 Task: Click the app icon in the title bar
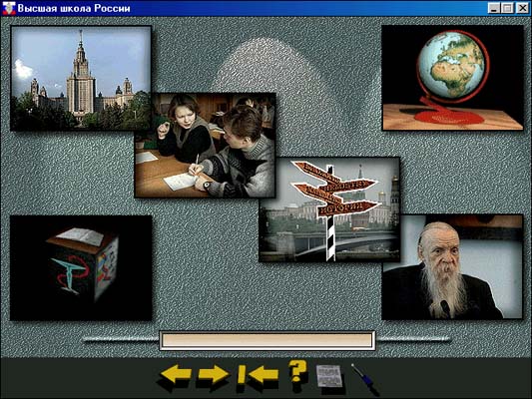click(8, 8)
